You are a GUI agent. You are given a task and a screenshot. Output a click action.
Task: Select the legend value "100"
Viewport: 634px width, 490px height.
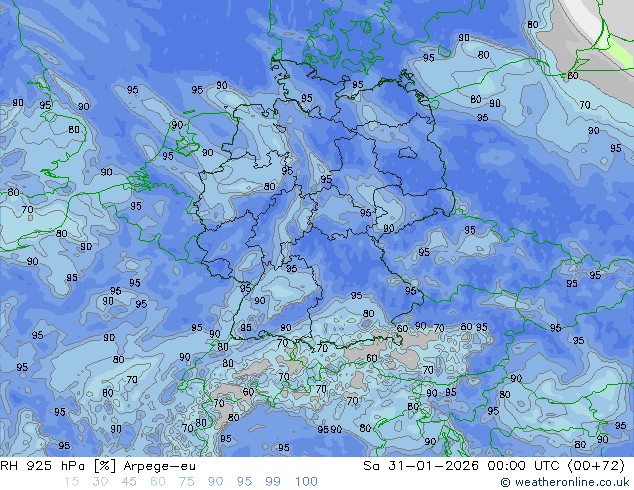click(x=306, y=482)
